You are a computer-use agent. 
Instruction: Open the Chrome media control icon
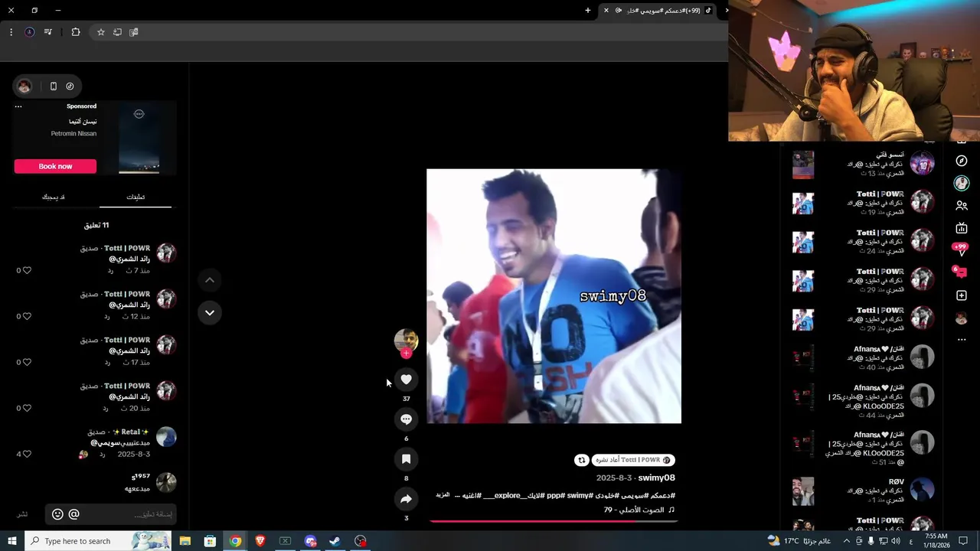coord(48,32)
